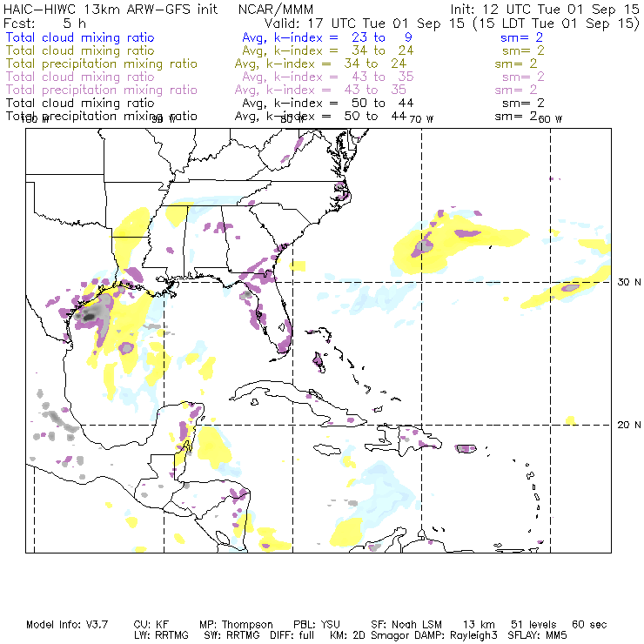Select "k-index = 43 to 35" in purple cloud row
This screenshot has width=644, height=644.
coord(344,77)
